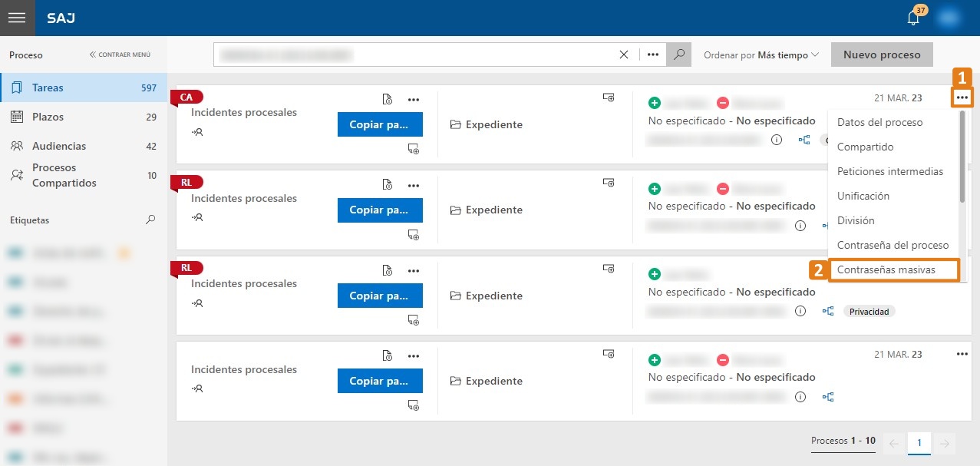The width and height of the screenshot is (980, 466).
Task: Click Copiar pa... button in the first card
Action: tap(380, 124)
